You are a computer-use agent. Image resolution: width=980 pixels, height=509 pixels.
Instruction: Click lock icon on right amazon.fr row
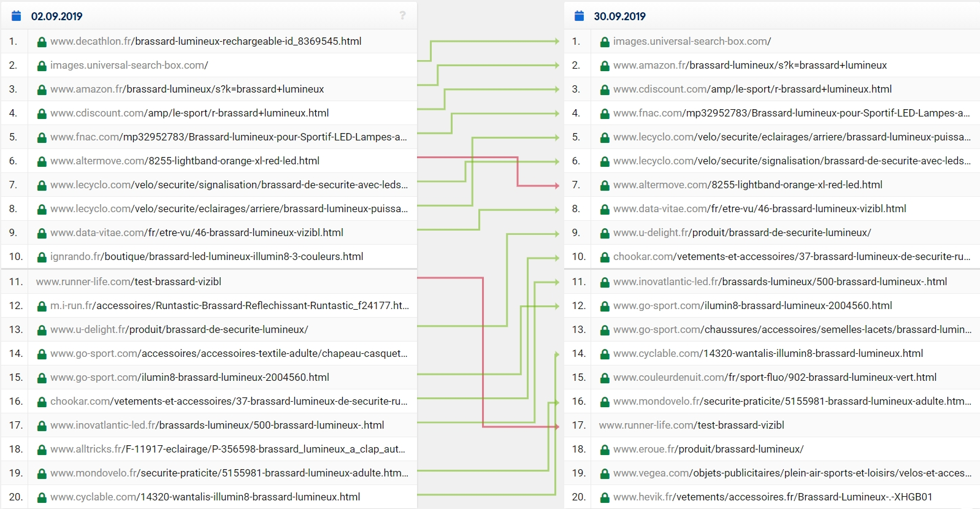pyautogui.click(x=605, y=66)
